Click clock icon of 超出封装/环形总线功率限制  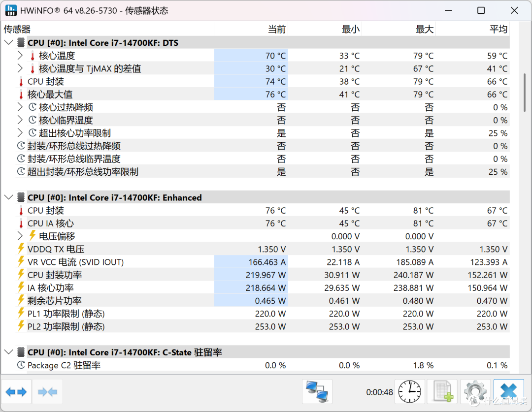pos(21,172)
